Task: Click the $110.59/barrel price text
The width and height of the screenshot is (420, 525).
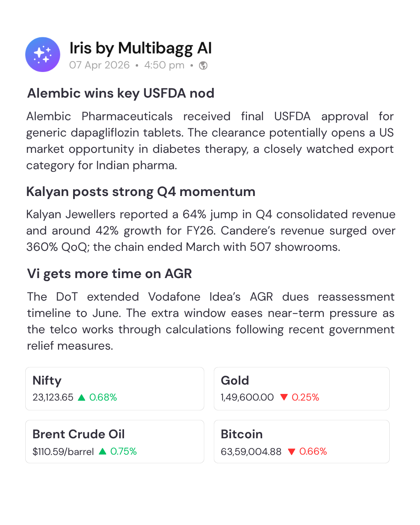Action: [x=63, y=451]
